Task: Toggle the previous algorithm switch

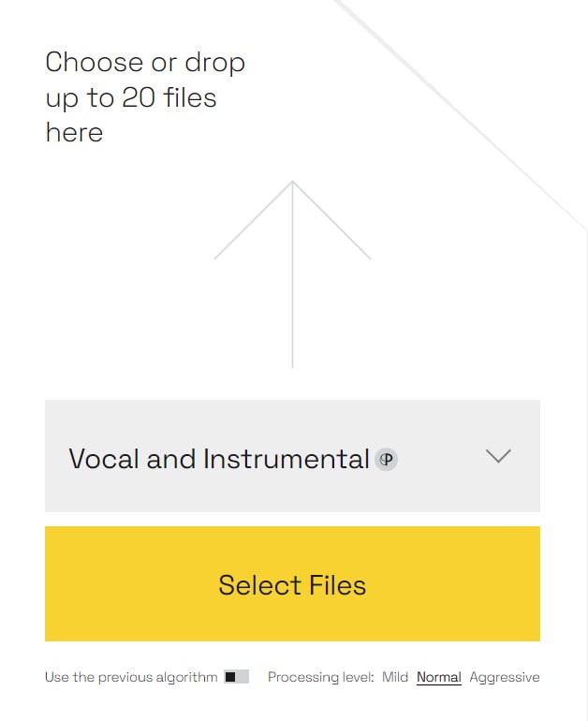Action: pyautogui.click(x=236, y=677)
